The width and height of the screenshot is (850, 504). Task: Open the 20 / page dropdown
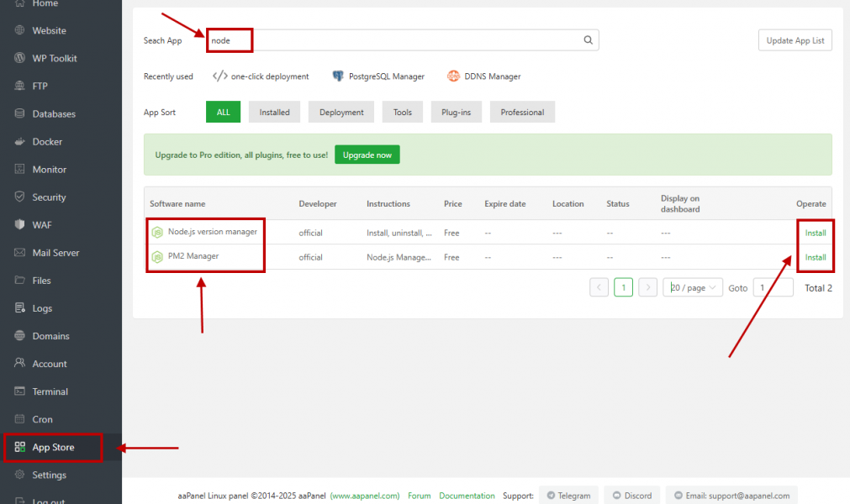pos(693,287)
